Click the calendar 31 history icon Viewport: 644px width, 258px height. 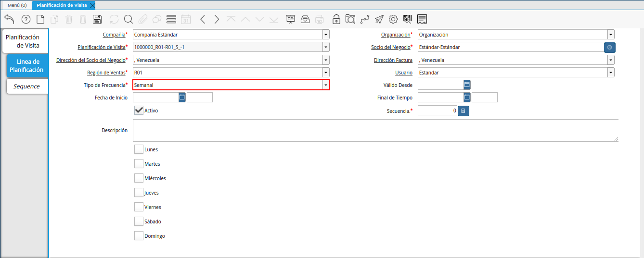click(x=186, y=19)
